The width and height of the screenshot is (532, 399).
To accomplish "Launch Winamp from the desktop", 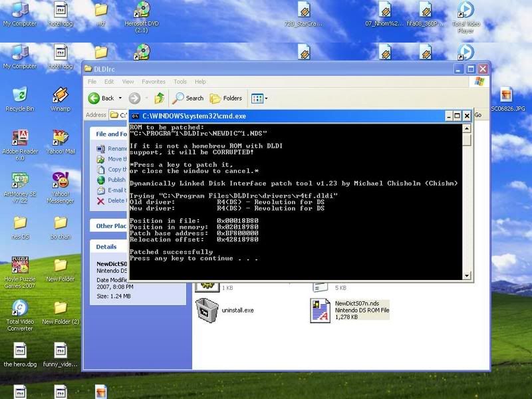I will point(61,98).
